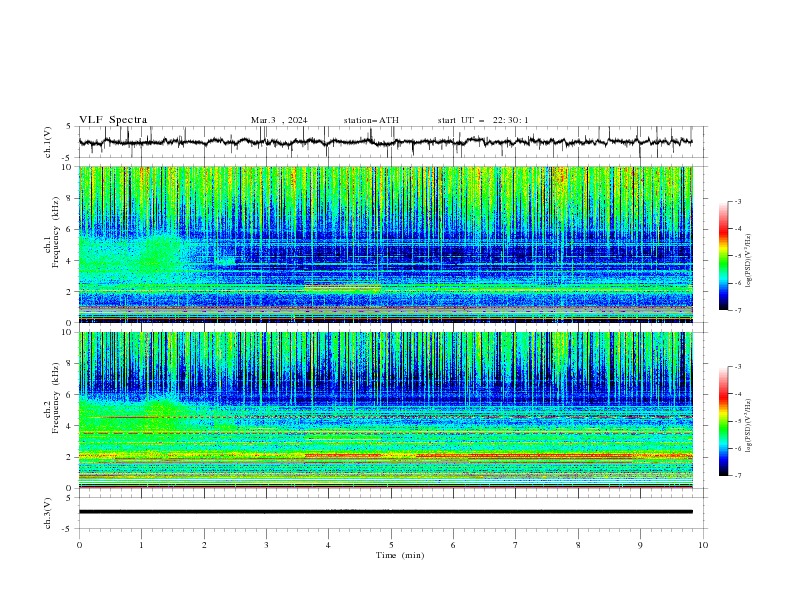Screen dimensions: 792x612
Task: Click time axis tick label 1
Action: pos(141,545)
